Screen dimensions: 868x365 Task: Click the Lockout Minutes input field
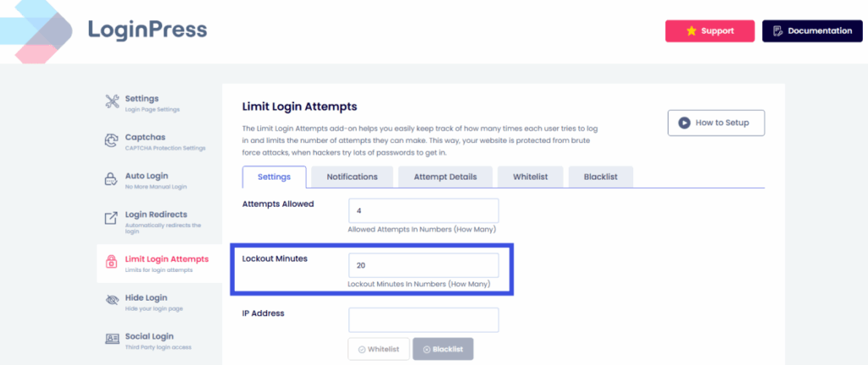423,265
